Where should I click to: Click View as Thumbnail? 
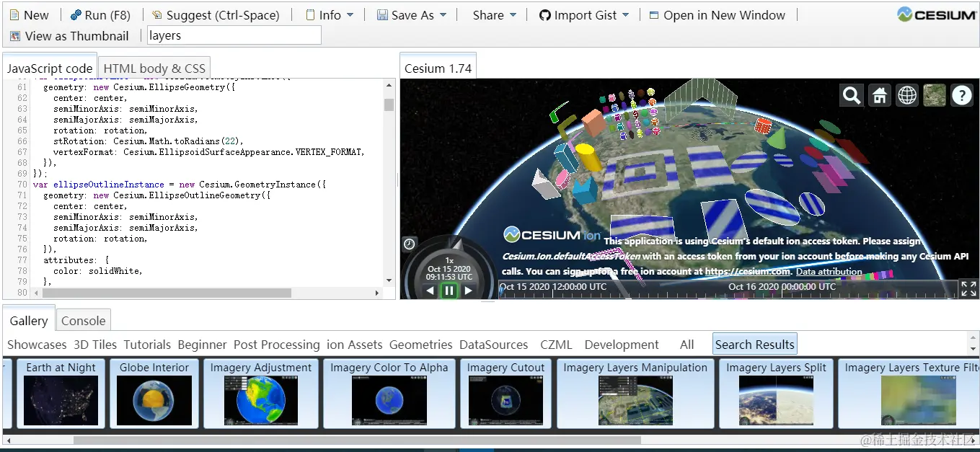click(x=69, y=36)
